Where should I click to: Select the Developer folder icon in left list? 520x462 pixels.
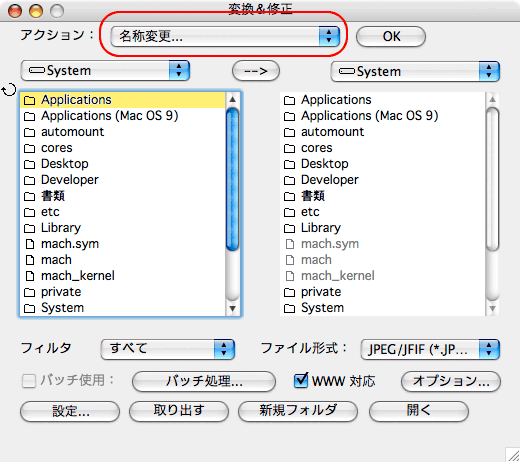(x=30, y=180)
